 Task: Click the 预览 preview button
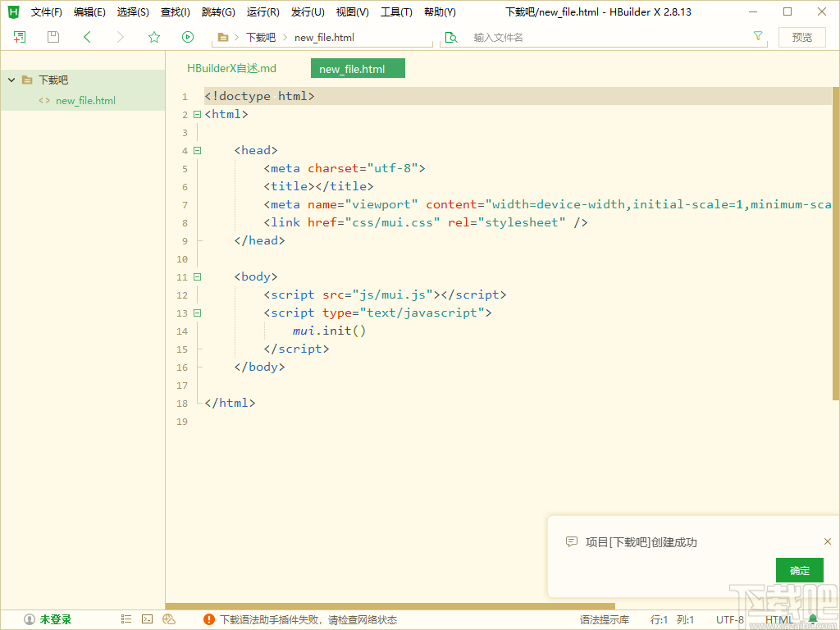(x=802, y=37)
